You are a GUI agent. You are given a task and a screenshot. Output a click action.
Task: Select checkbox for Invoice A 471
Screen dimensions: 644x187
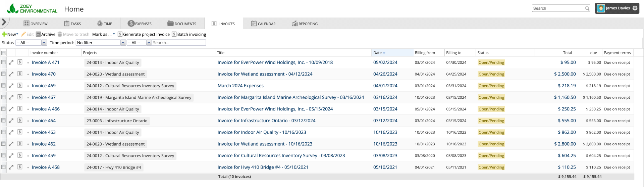point(3,62)
